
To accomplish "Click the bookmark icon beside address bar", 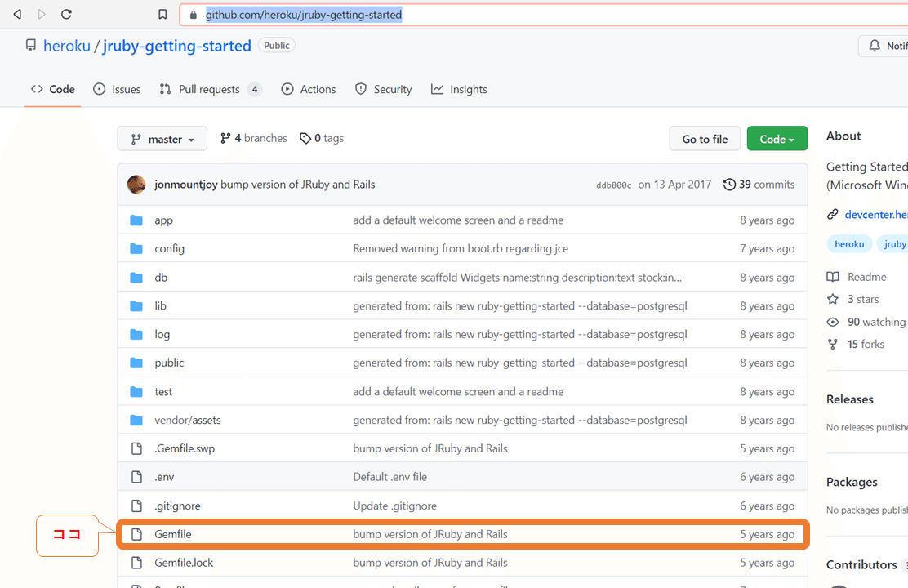I will pos(162,15).
